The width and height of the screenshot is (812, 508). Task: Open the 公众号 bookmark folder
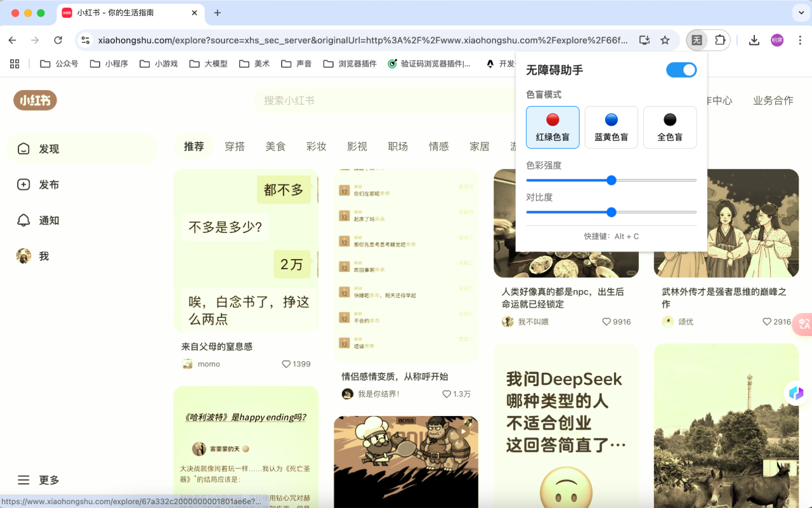[x=59, y=63]
